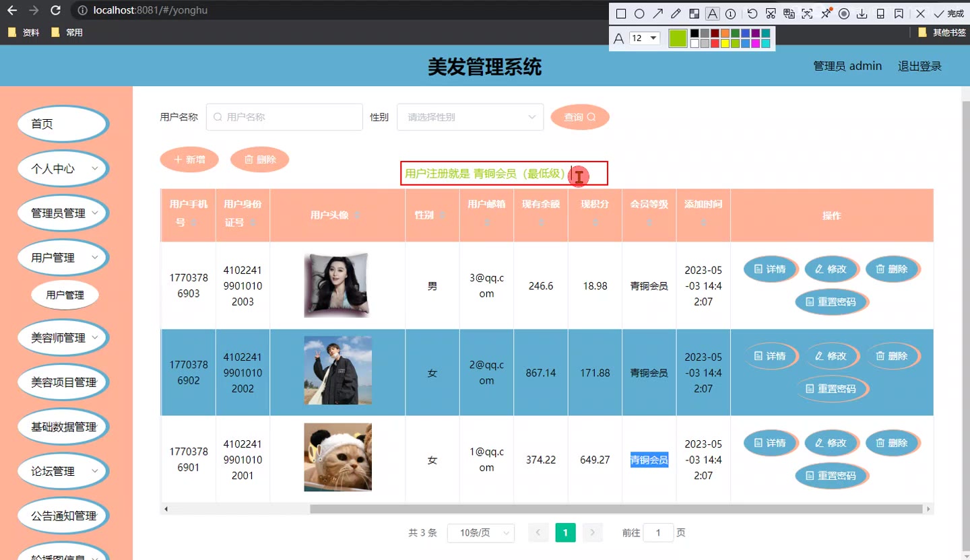The image size is (970, 560).
Task: Choose the arrow drawing tool
Action: [x=657, y=13]
